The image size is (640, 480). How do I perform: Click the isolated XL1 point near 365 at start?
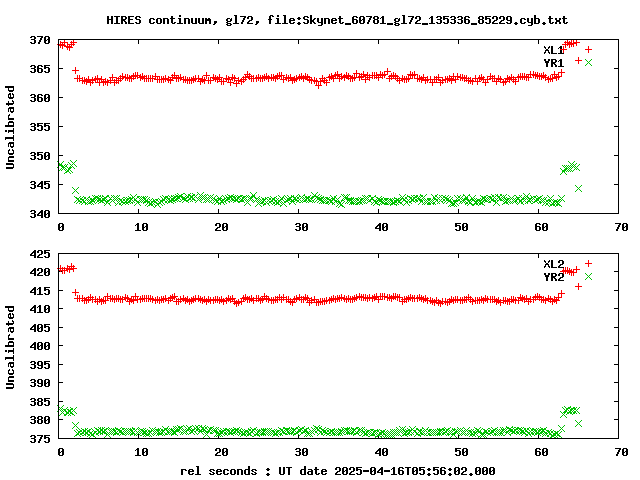(75, 71)
